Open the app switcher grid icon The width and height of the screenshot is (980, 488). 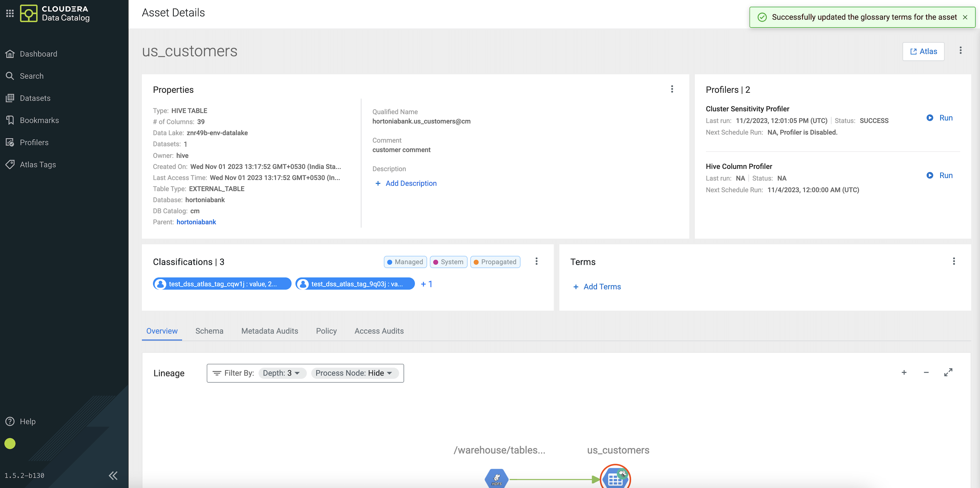10,13
